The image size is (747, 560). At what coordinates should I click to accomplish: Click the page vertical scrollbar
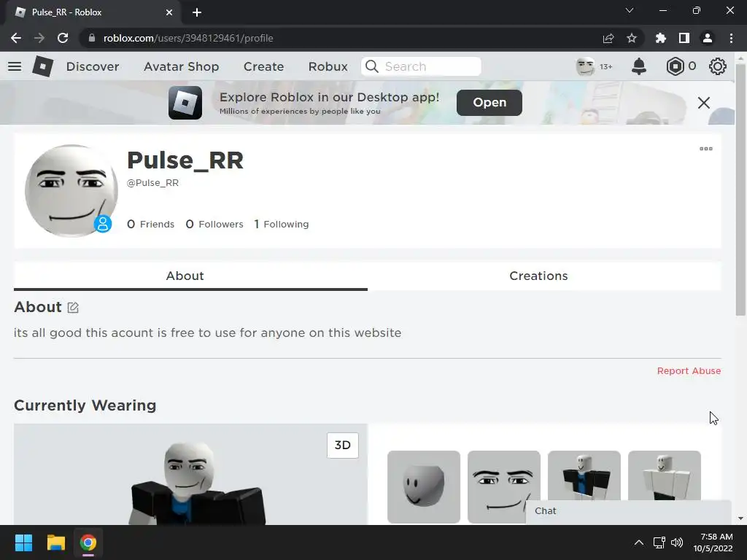[x=740, y=190]
